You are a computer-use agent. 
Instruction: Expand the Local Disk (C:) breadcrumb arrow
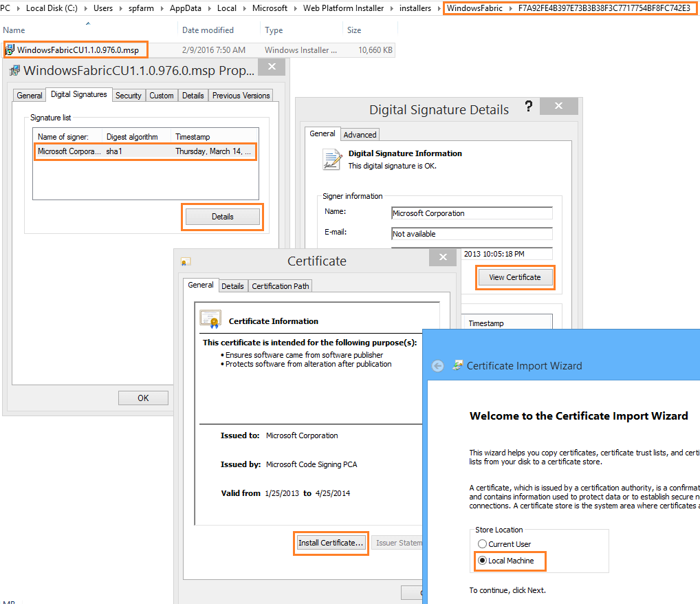click(85, 8)
